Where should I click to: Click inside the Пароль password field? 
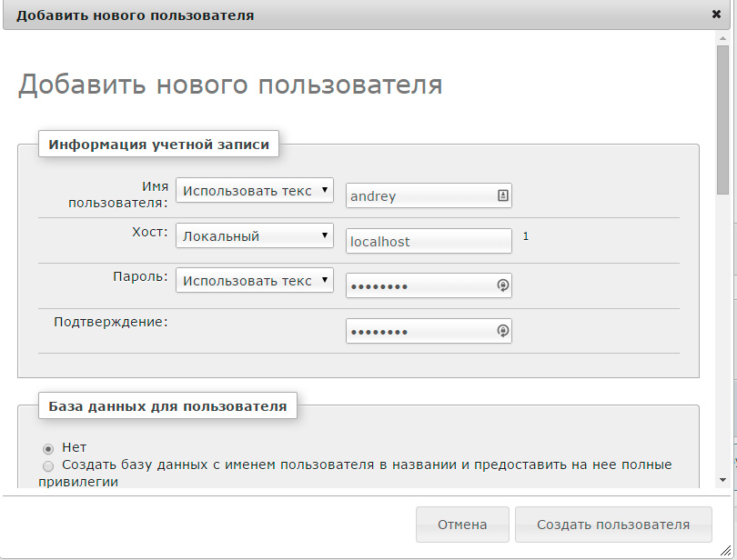pyautogui.click(x=419, y=286)
